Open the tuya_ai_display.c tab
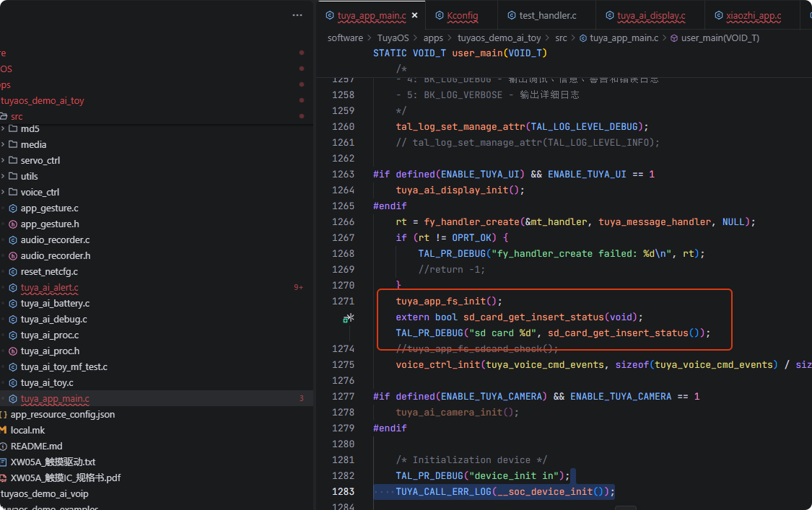Screen dimensions: 812x510 click(x=650, y=15)
